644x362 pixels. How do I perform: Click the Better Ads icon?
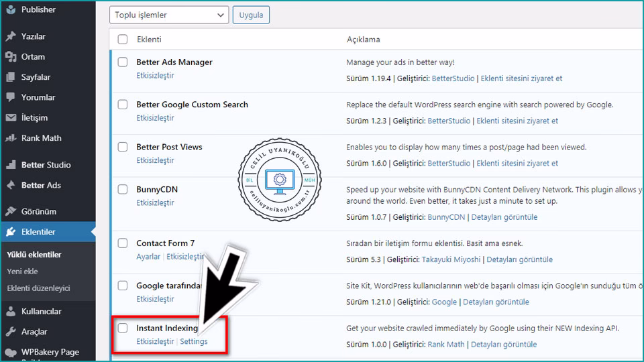(x=11, y=185)
